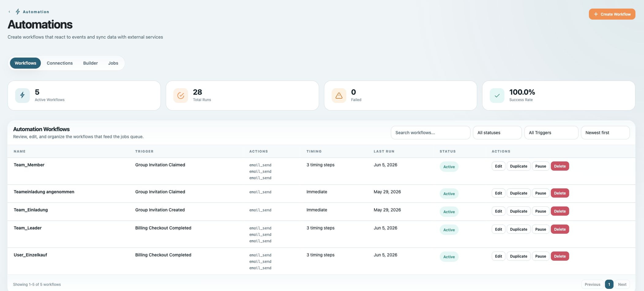Edit the Team_Leader workflow
The image size is (644, 291).
498,229
